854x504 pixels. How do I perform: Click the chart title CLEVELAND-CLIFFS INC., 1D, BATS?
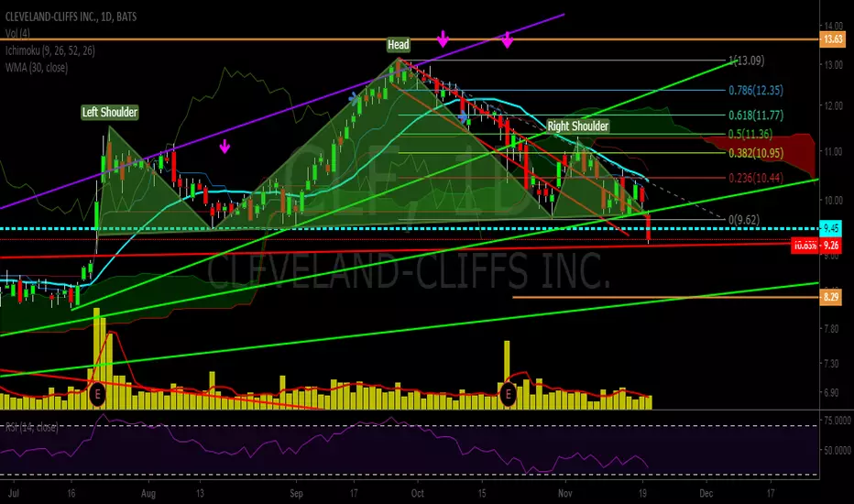(71, 16)
